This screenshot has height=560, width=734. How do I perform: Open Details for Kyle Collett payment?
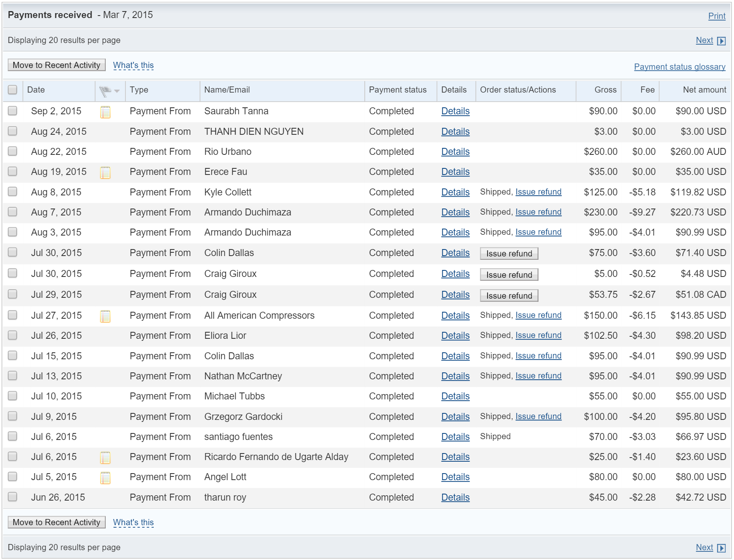(x=455, y=192)
